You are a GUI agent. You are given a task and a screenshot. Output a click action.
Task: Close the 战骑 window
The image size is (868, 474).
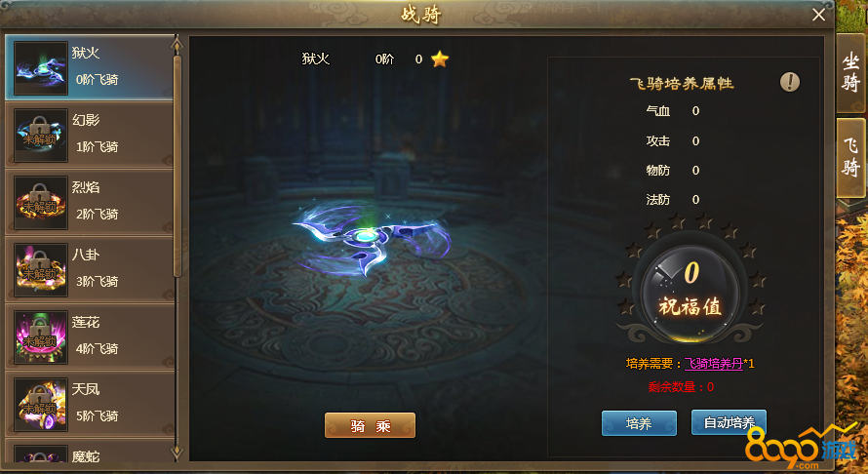818,15
